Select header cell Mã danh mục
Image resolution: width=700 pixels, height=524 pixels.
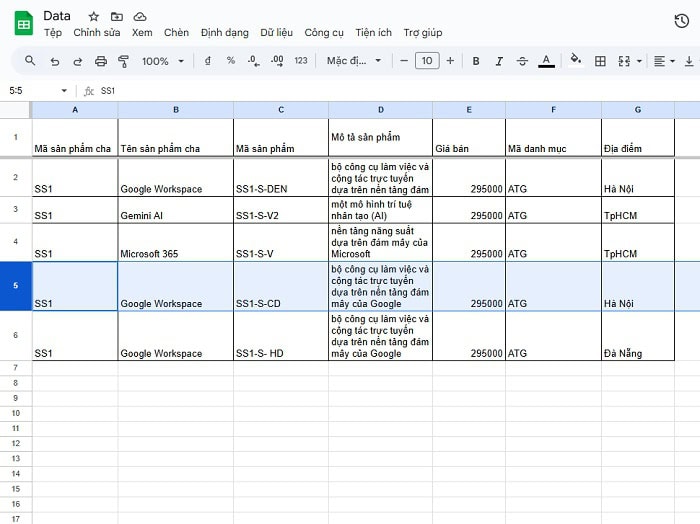553,137
